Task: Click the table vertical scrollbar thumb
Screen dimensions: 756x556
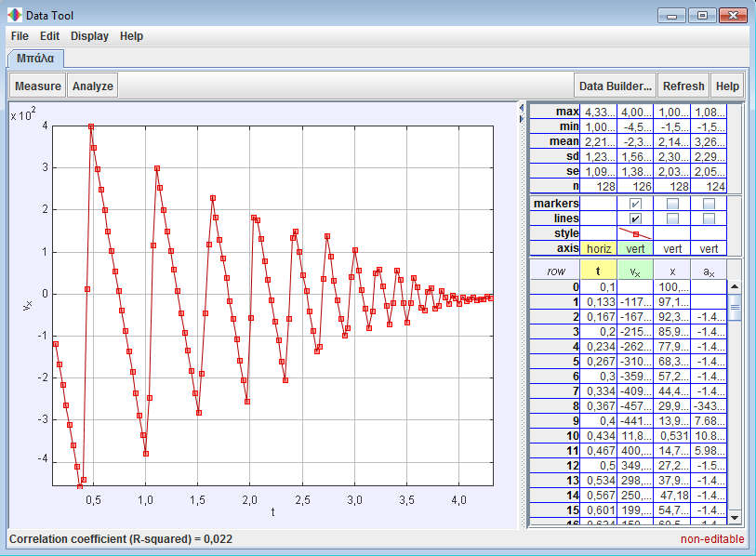Action: (735, 307)
